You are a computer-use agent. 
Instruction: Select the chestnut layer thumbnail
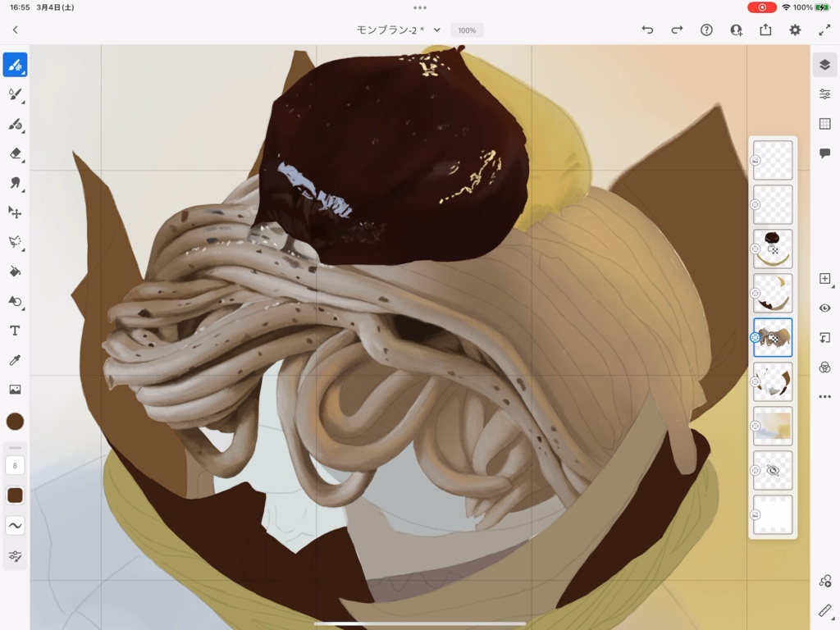[773, 249]
